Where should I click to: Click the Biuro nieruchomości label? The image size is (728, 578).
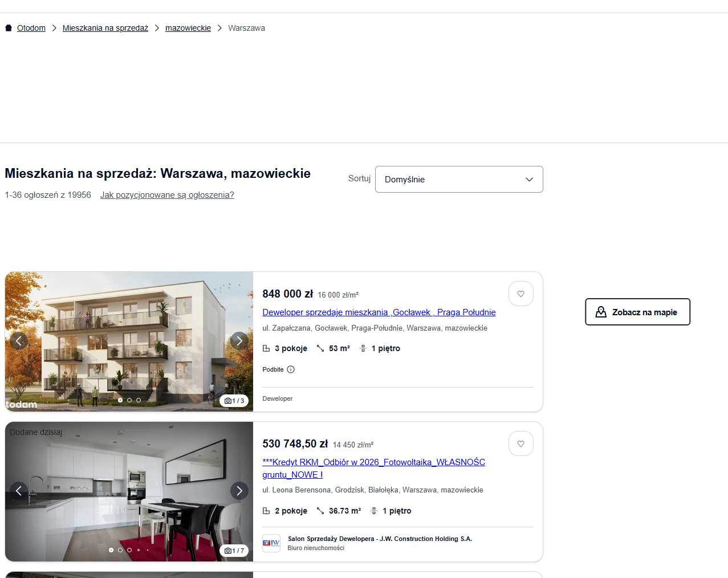[x=316, y=548]
